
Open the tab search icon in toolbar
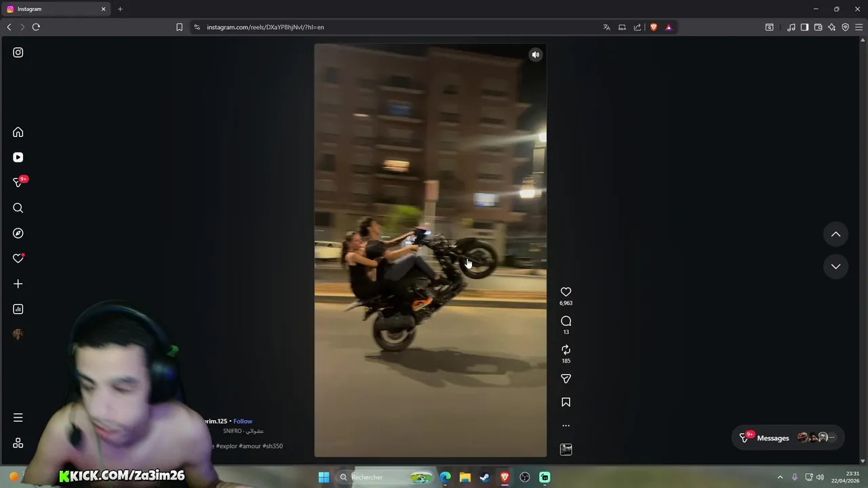[x=769, y=27]
